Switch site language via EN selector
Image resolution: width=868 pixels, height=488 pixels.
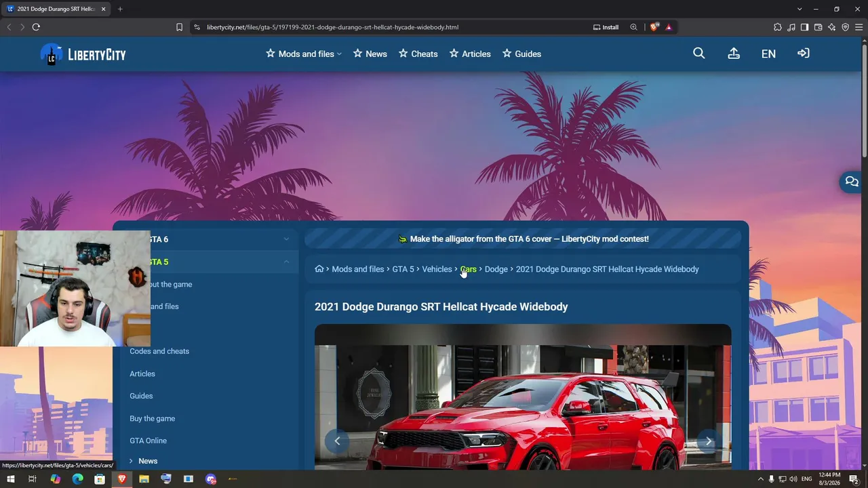pyautogui.click(x=768, y=54)
